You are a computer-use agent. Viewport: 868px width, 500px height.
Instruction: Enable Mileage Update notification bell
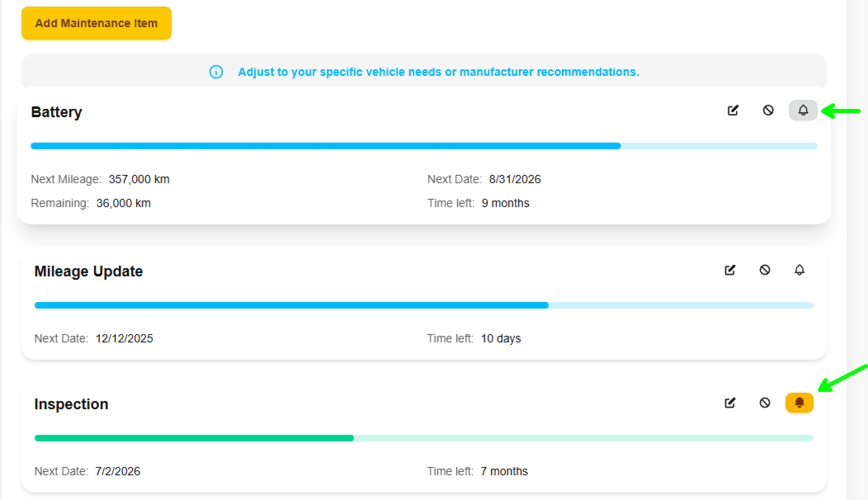(799, 270)
